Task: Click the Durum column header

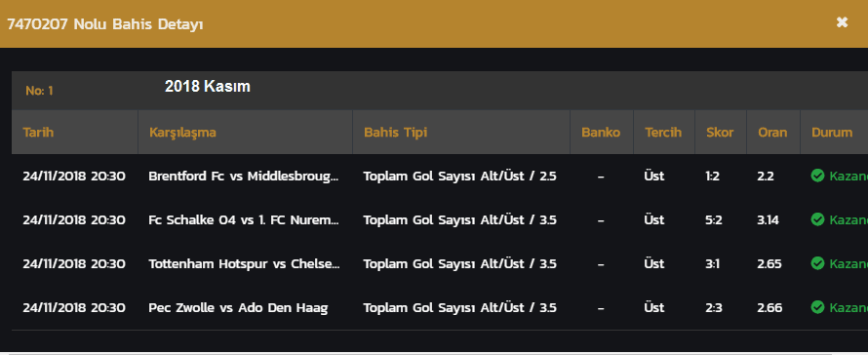Action: (832, 133)
